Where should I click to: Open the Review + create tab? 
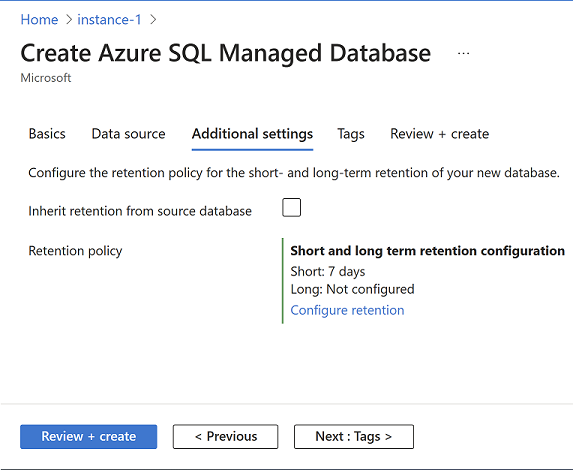(440, 134)
